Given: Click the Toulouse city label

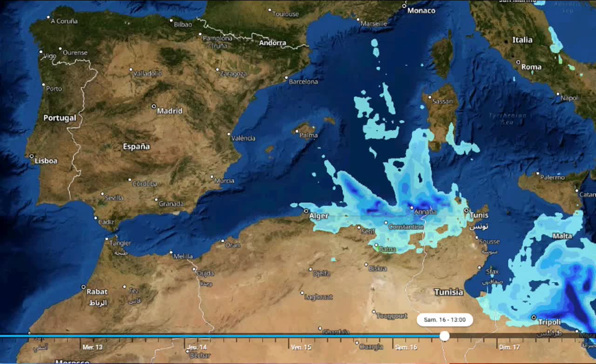Looking at the screenshot, I should (285, 14).
